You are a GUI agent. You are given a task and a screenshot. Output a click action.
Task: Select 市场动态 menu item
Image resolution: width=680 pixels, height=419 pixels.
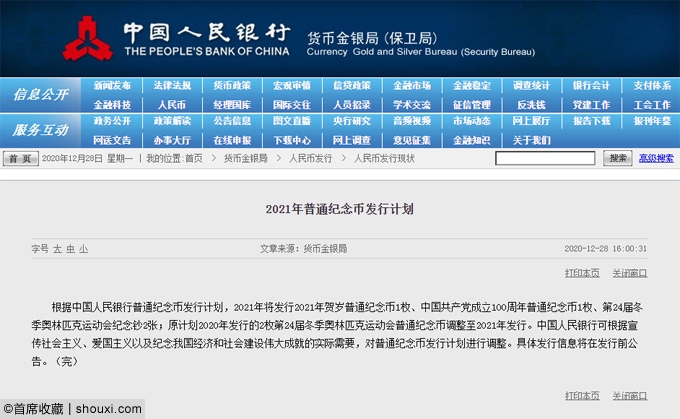pos(471,121)
